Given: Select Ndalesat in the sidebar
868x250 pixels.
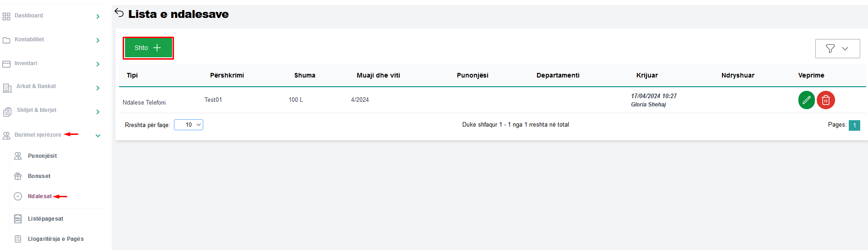Looking at the screenshot, I should 40,196.
